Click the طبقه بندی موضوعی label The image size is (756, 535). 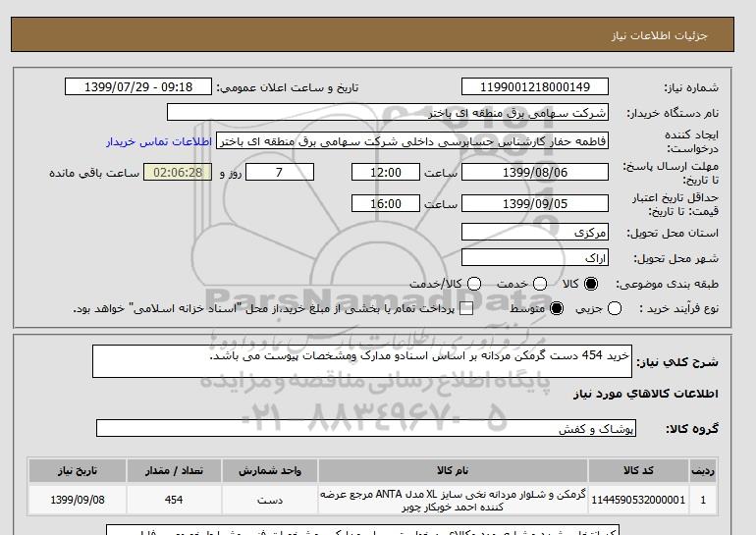668,285
